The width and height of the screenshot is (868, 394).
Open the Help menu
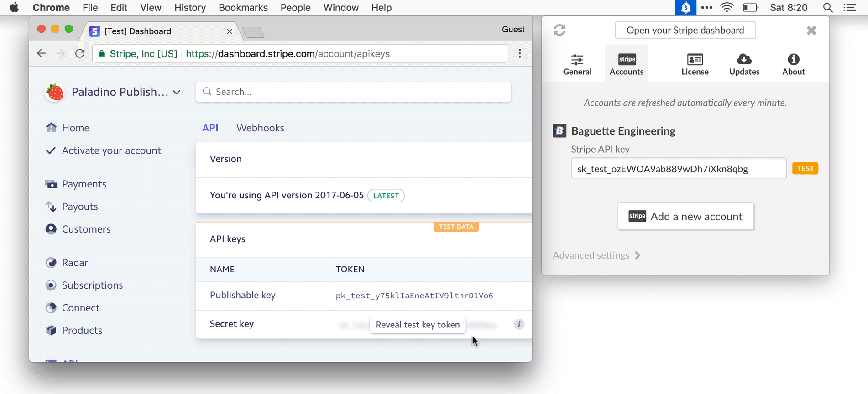(x=382, y=8)
